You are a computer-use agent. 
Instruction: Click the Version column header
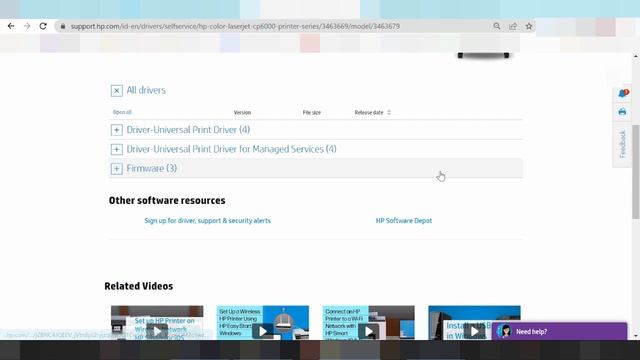click(x=242, y=112)
